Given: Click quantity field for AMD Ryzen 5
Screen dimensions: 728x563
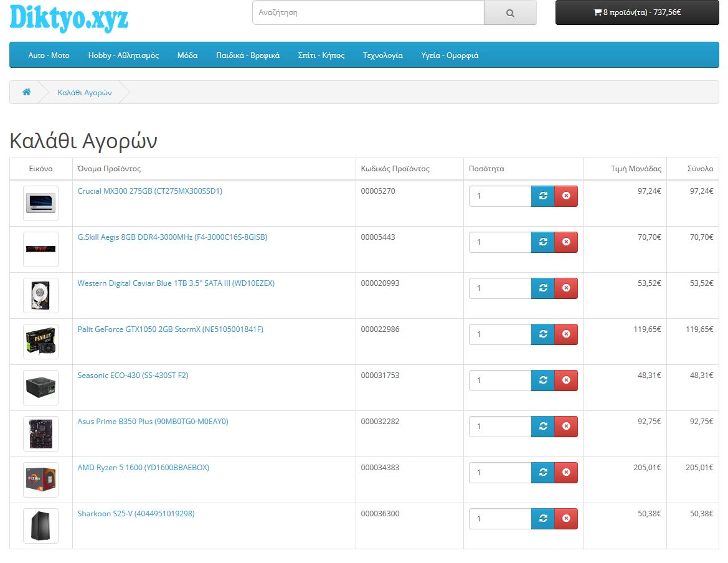Looking at the screenshot, I should pos(500,473).
